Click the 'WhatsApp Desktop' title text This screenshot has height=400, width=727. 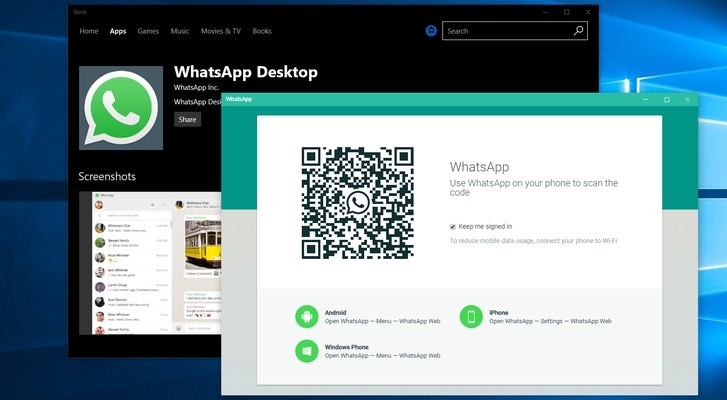click(246, 72)
